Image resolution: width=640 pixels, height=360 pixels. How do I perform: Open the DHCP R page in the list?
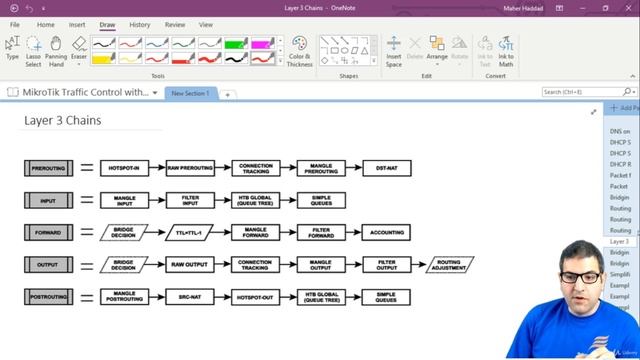[620, 164]
